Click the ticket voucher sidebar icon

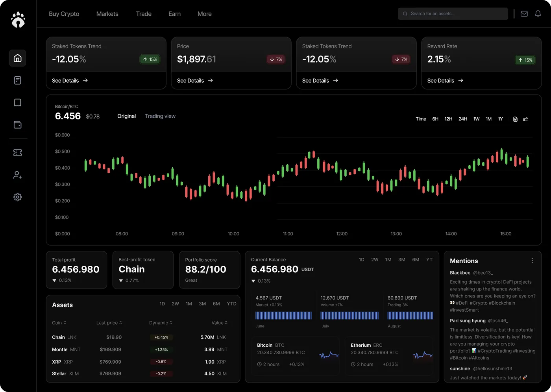pos(18,153)
